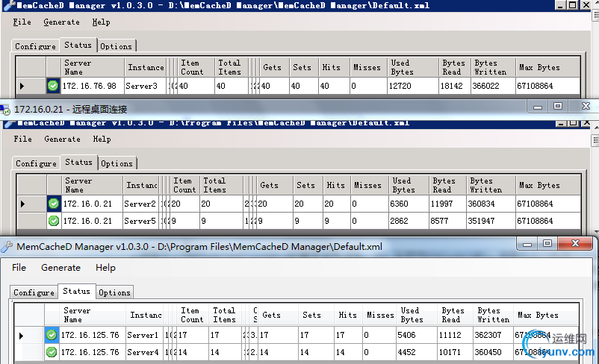Switch to Options tab in middle window
The height and width of the screenshot is (364, 599).
pos(117,163)
